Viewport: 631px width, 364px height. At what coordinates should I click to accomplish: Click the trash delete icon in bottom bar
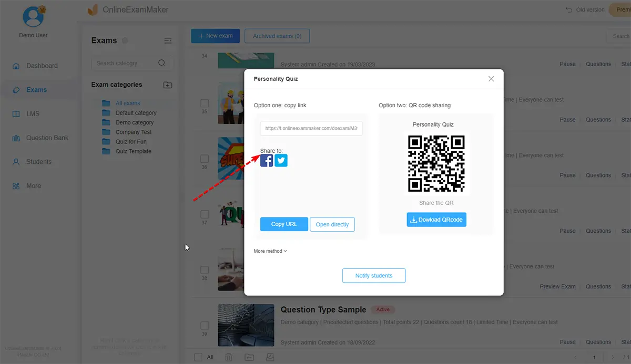tap(229, 357)
